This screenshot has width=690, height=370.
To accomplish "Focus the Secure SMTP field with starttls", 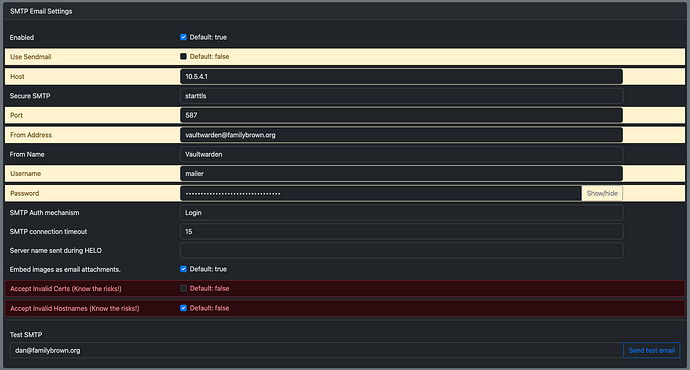I will click(401, 96).
